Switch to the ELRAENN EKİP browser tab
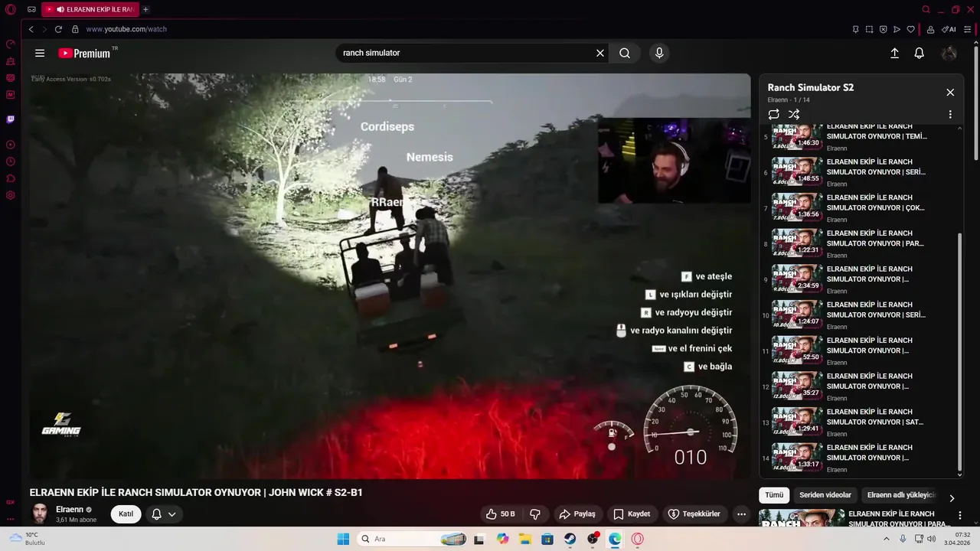This screenshot has height=551, width=980. pyautogui.click(x=90, y=9)
